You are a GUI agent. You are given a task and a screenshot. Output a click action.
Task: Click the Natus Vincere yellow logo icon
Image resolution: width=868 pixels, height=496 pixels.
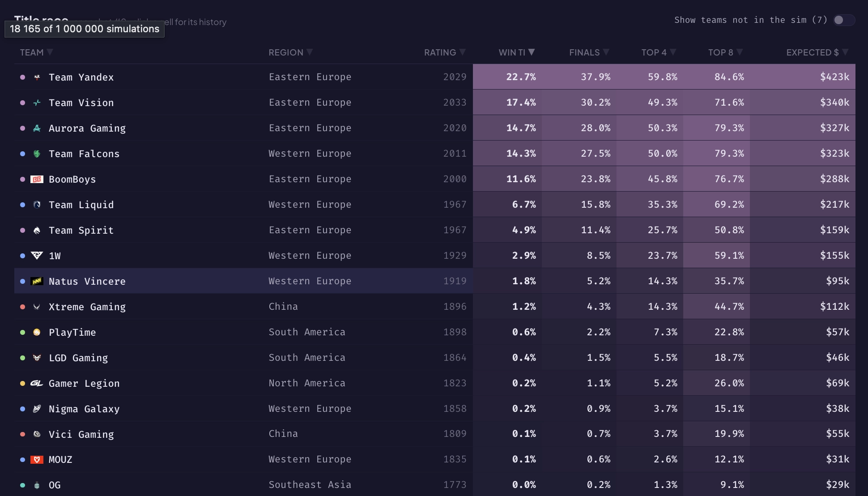tap(37, 282)
